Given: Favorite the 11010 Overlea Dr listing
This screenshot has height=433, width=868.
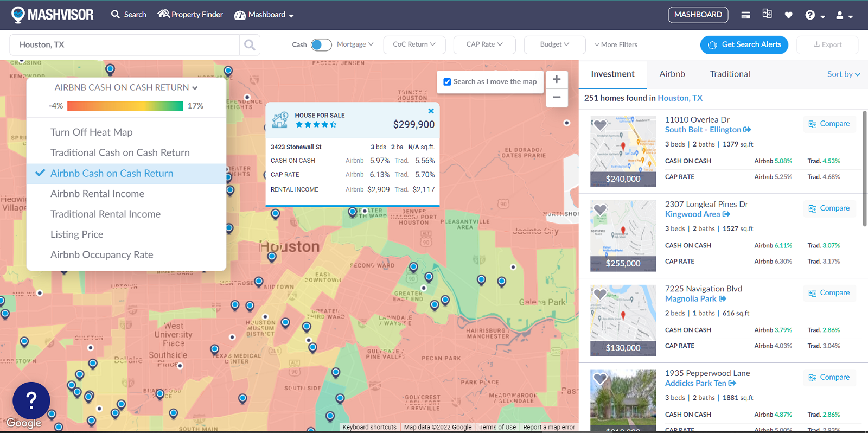Looking at the screenshot, I should (600, 125).
